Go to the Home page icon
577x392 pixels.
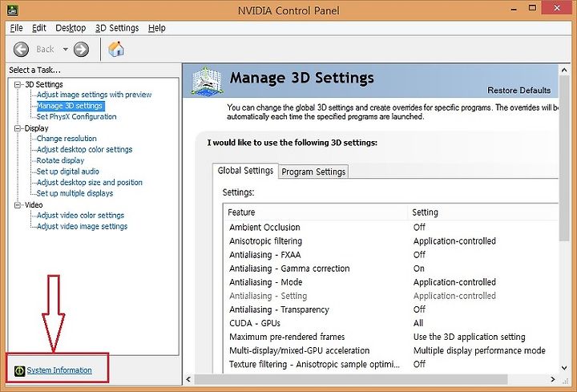click(x=116, y=49)
